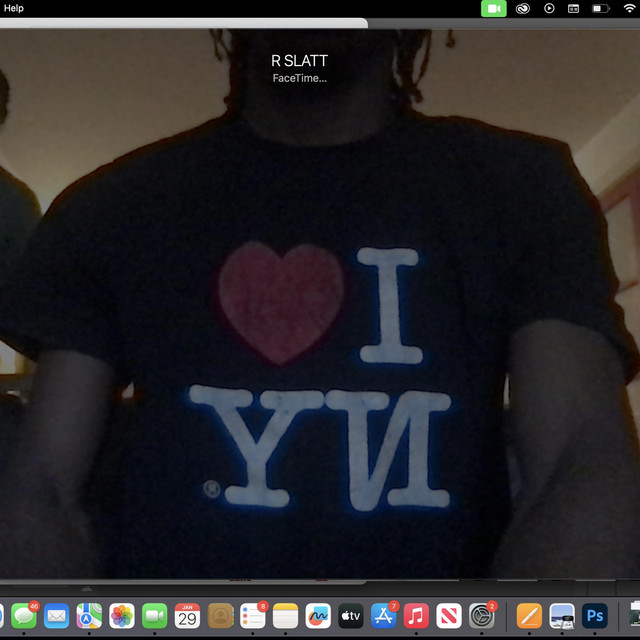640x640 pixels.
Task: Open Calendar showing Jan 29
Action: [x=187, y=616]
